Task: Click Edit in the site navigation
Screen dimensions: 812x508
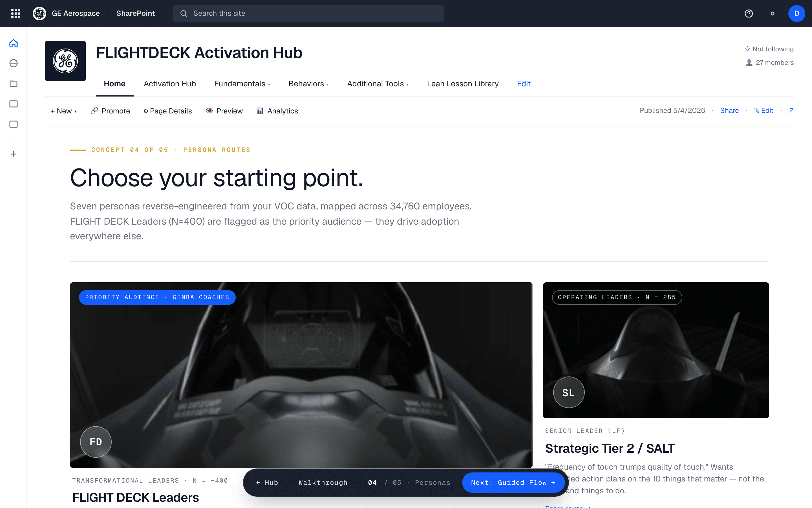Action: pos(524,84)
